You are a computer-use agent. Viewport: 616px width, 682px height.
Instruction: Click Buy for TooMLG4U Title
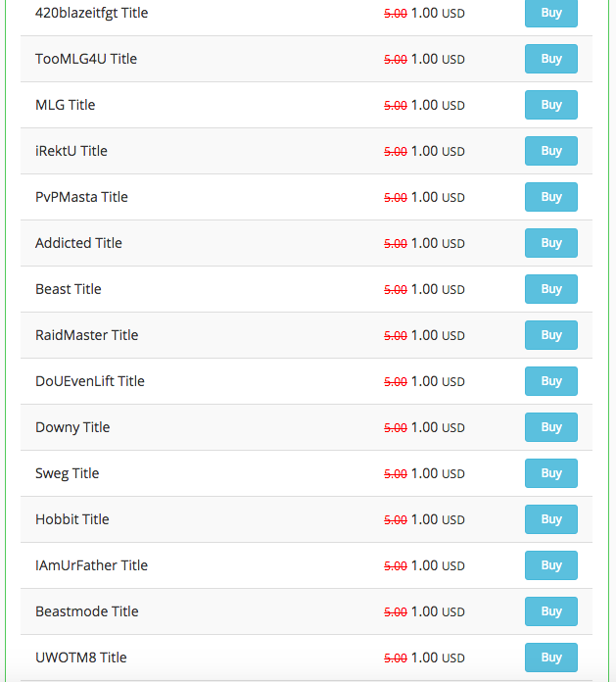pyautogui.click(x=550, y=59)
